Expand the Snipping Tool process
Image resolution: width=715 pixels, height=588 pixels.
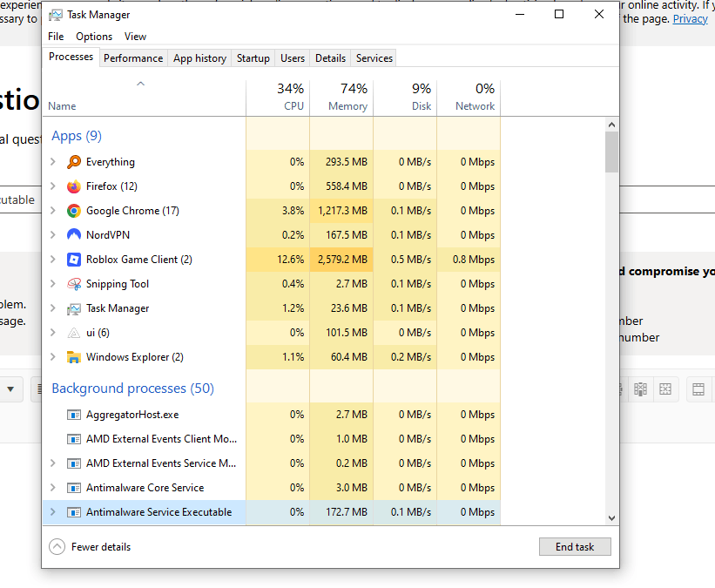tap(53, 284)
